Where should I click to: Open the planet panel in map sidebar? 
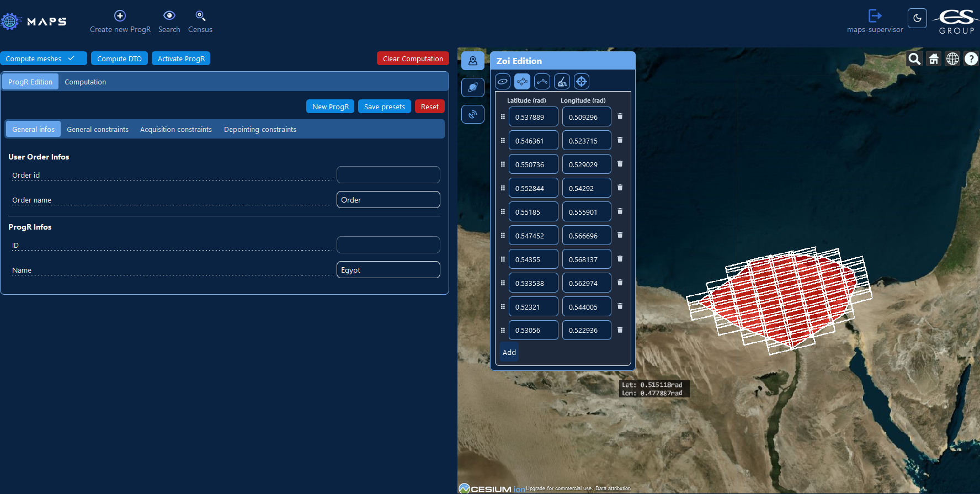pos(473,87)
